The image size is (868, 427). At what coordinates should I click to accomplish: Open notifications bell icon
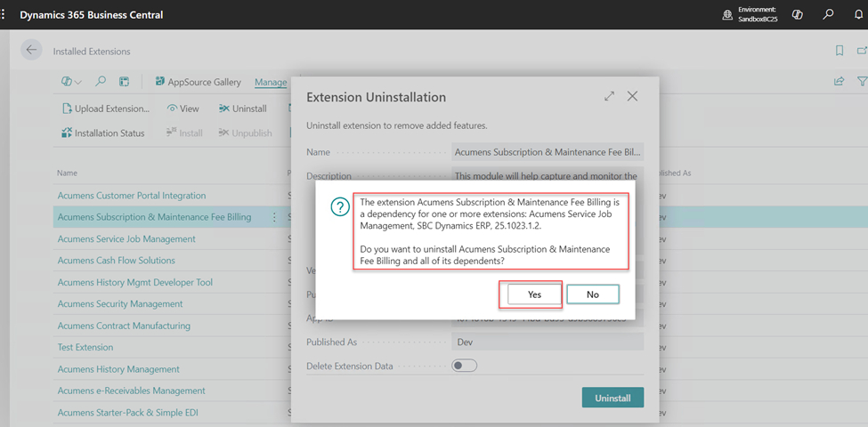[858, 15]
